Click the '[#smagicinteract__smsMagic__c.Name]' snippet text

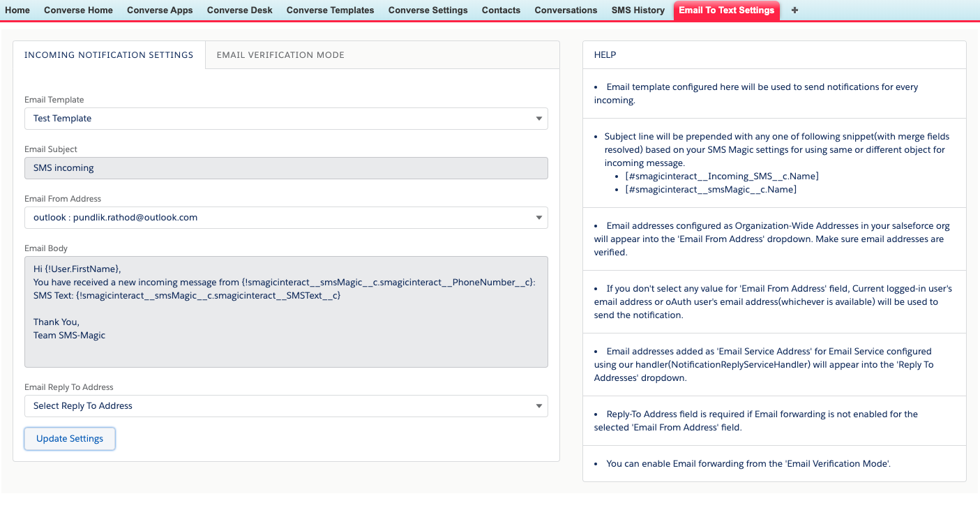(711, 190)
